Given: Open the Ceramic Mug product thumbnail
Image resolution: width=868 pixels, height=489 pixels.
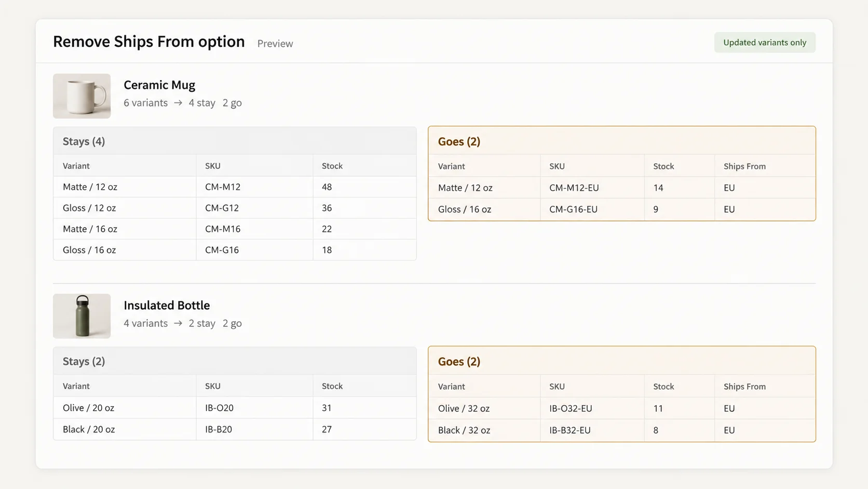Looking at the screenshot, I should coord(82,96).
